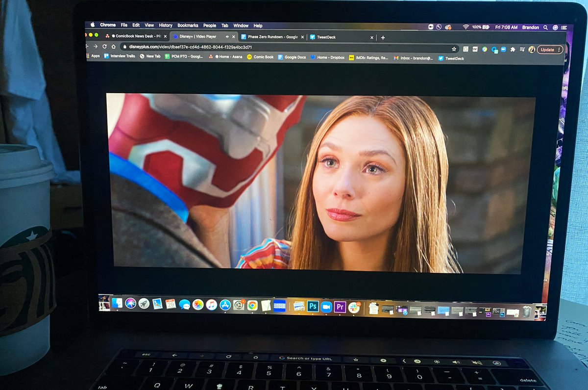This screenshot has width=588, height=390.
Task: Open Apps bookmark shortcut
Action: click(x=92, y=56)
